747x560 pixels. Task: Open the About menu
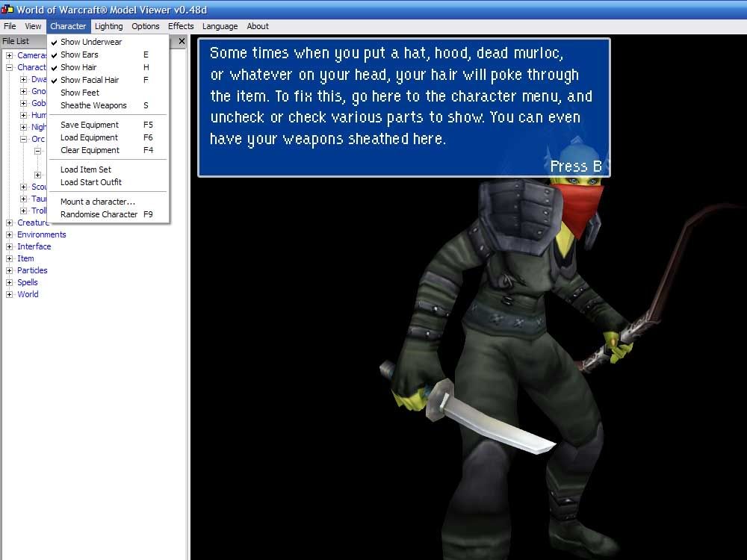pos(257,26)
